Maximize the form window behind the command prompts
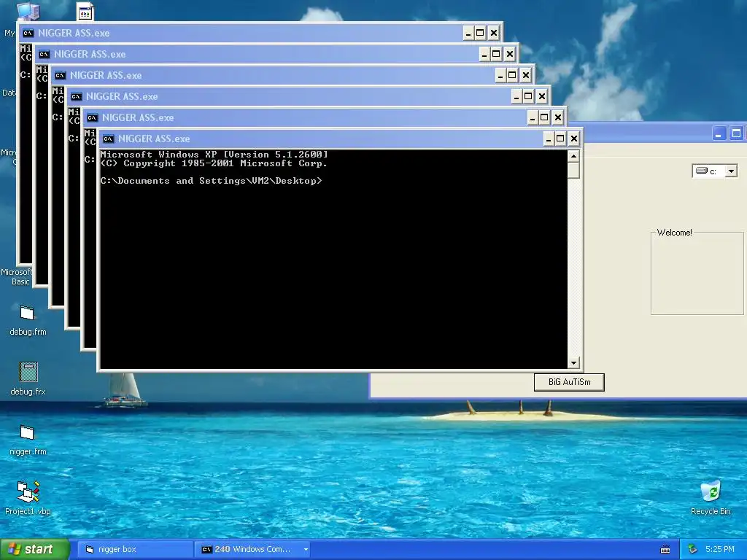The width and height of the screenshot is (747, 560). pyautogui.click(x=736, y=134)
